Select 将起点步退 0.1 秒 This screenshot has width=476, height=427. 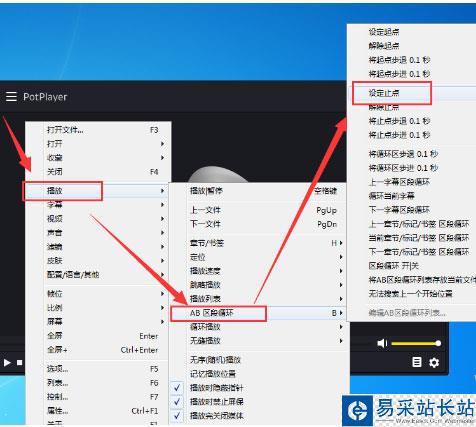412,60
